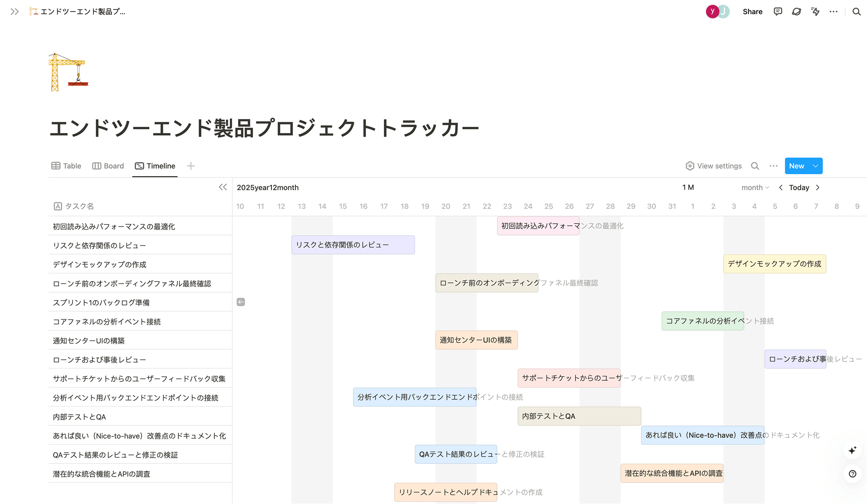The width and height of the screenshot is (867, 504).
Task: Switch to the Table view tab
Action: [x=66, y=166]
